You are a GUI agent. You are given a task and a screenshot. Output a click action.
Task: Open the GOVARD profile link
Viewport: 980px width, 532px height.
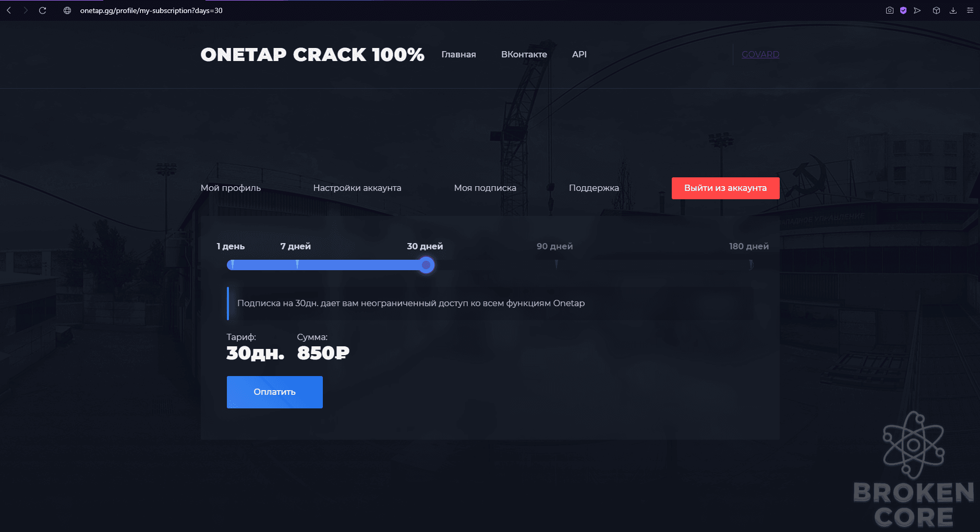click(x=760, y=54)
